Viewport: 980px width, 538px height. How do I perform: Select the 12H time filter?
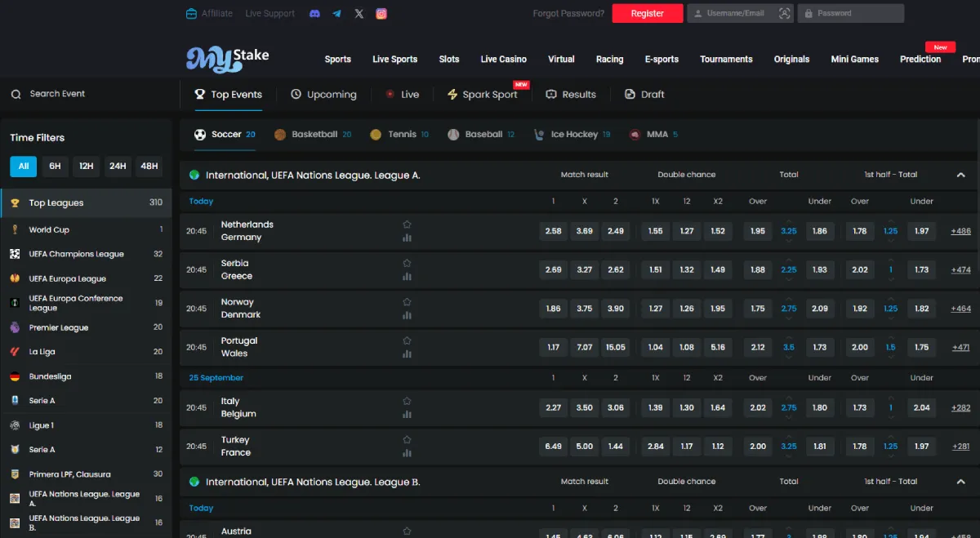[86, 166]
